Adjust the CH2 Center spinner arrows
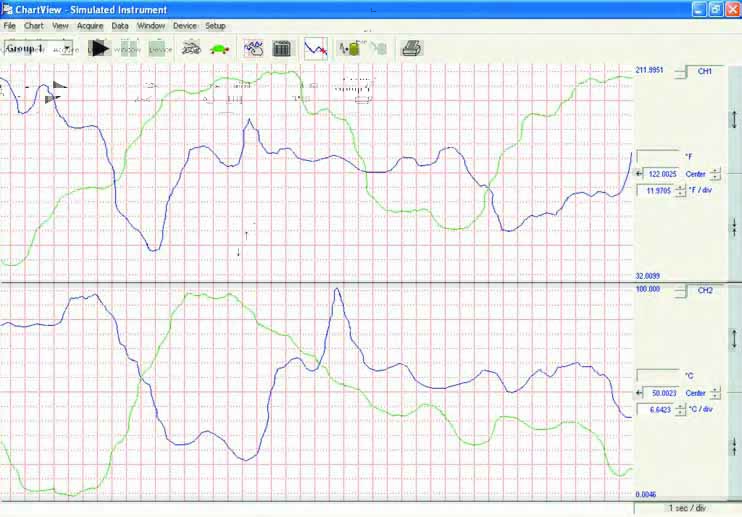Screen dimensions: 742x517 [x=716, y=393]
